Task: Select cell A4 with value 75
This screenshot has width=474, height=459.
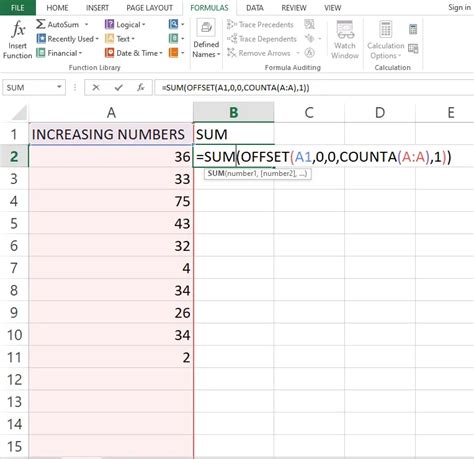Action: (x=111, y=201)
